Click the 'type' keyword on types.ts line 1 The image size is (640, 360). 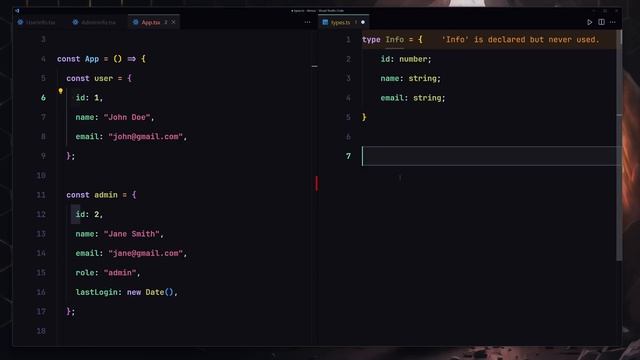click(371, 40)
